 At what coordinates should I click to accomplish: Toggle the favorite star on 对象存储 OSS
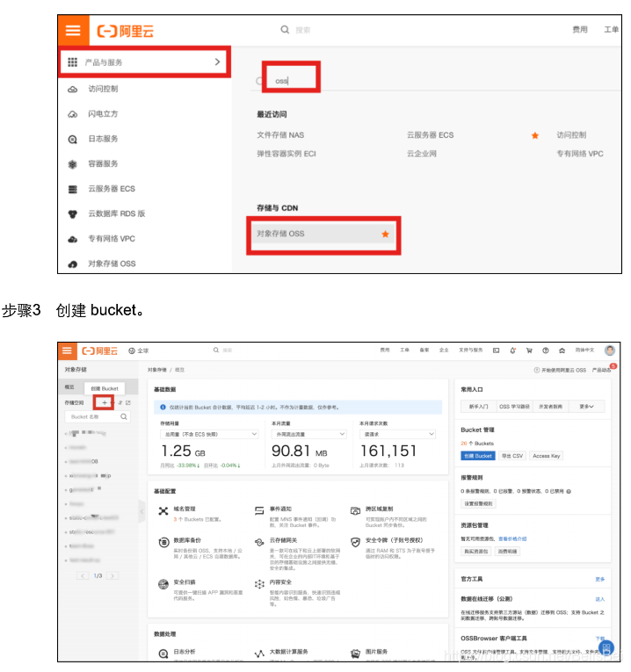click(385, 234)
